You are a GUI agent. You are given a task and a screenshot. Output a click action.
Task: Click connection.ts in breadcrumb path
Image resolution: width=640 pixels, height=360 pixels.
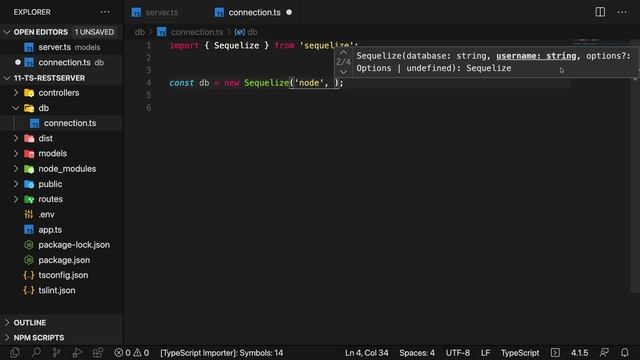[x=197, y=32]
